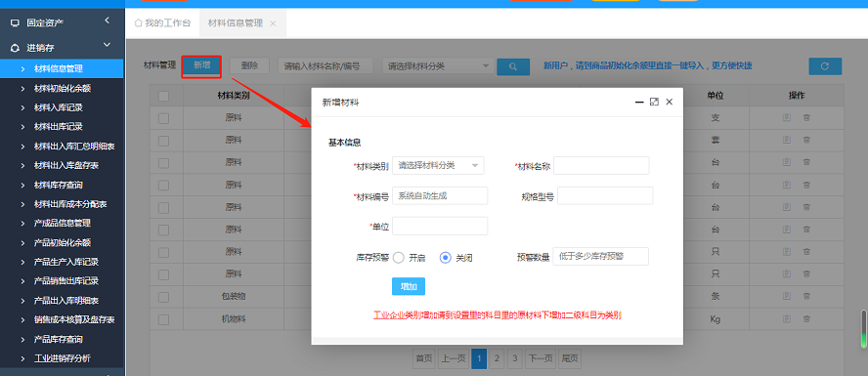
Task: Open 材料信息管理 in the sidebar
Action: click(x=62, y=69)
